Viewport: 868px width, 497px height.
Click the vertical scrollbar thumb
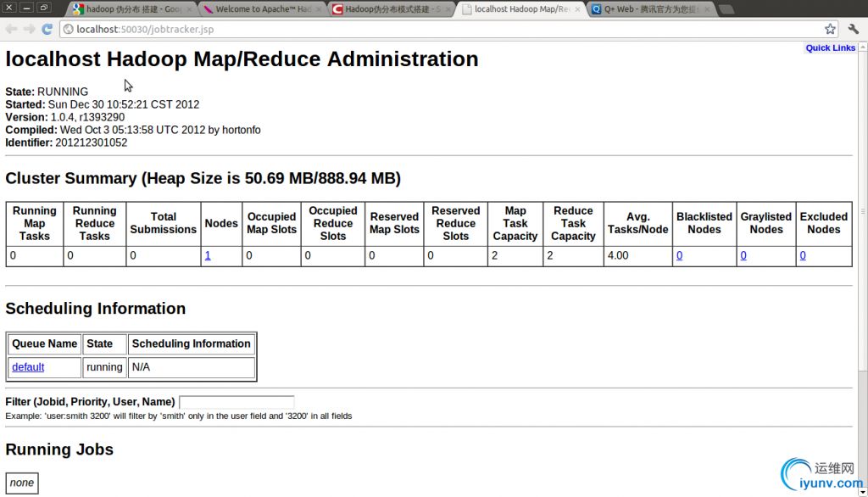coord(862,210)
